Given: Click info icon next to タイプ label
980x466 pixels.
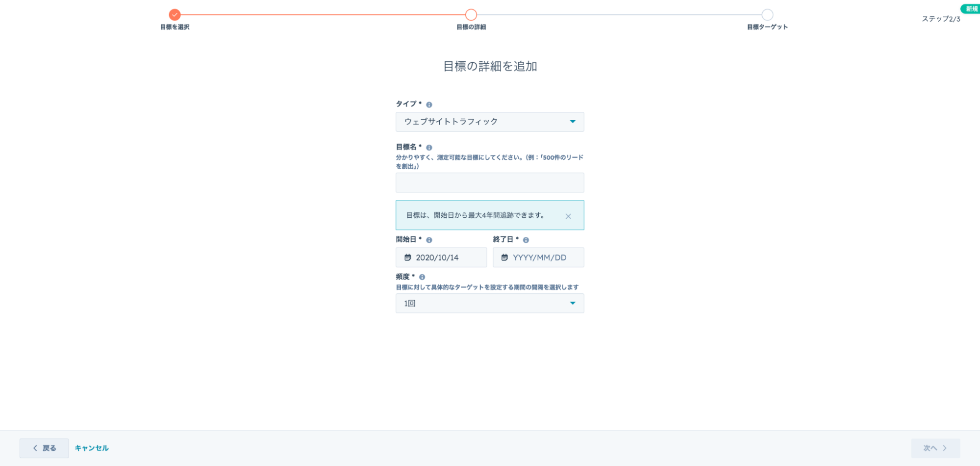Looking at the screenshot, I should point(429,104).
